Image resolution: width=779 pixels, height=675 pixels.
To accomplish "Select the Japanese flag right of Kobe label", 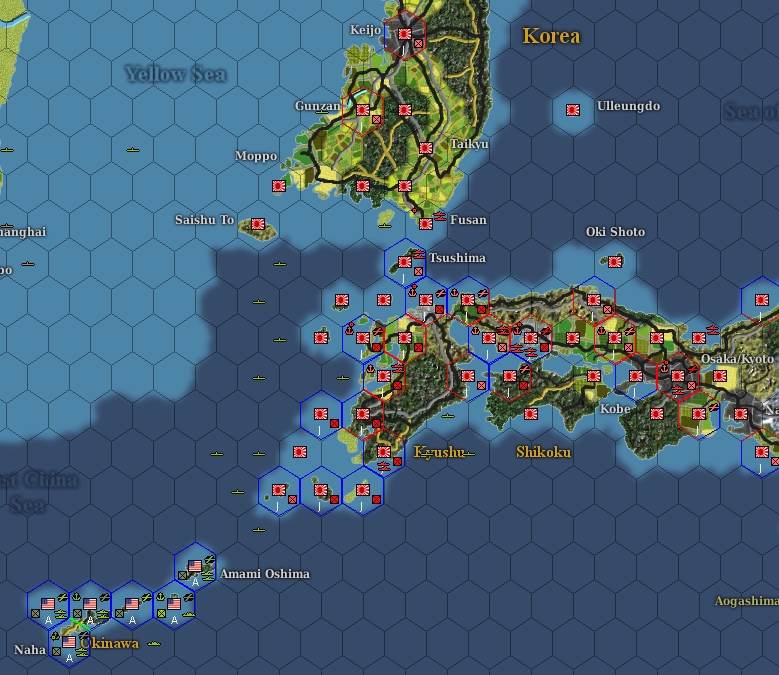I will pos(657,414).
